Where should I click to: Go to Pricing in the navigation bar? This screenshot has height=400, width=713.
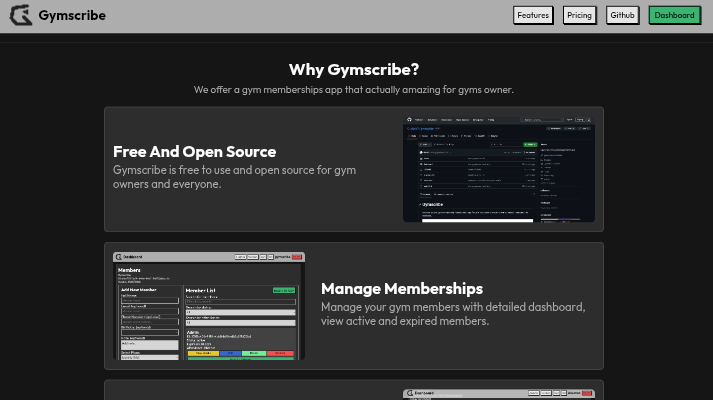coord(579,15)
